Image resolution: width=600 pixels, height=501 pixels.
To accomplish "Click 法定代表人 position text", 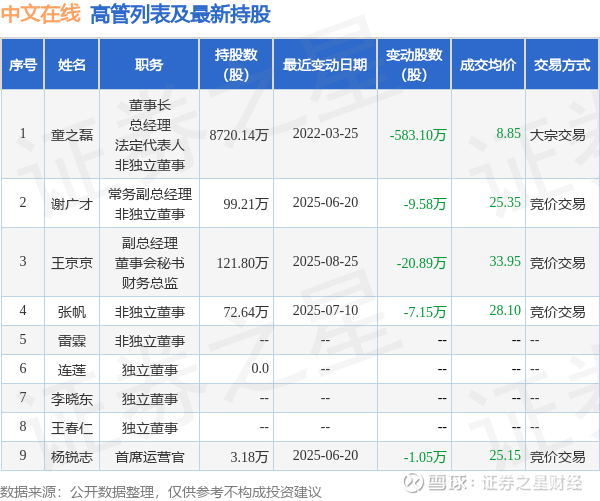I will pos(150,145).
